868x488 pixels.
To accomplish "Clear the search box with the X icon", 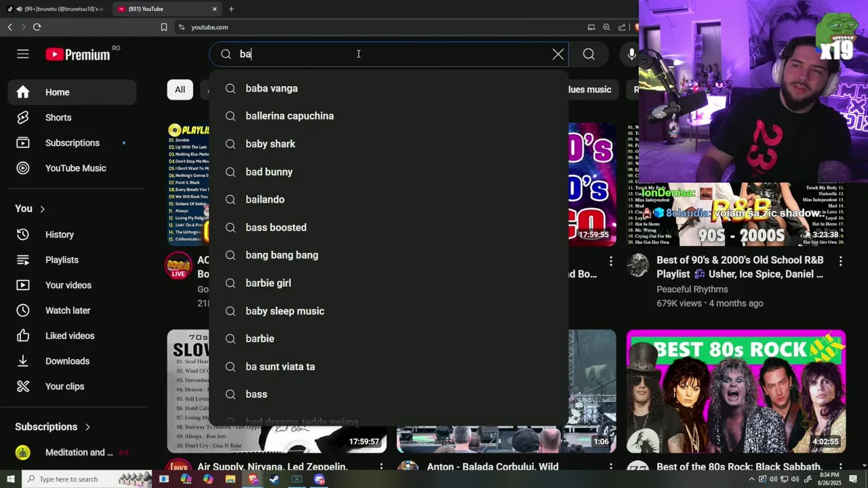I will tap(558, 54).
